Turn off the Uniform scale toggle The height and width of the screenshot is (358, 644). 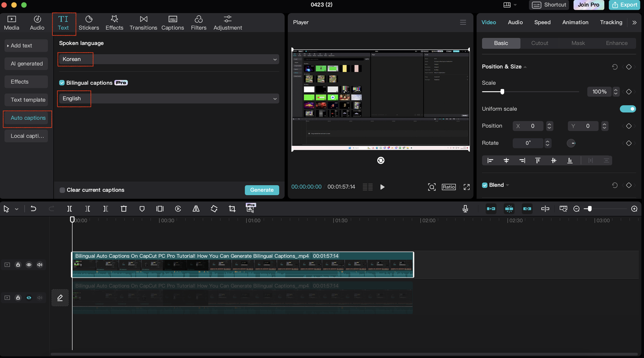627,109
